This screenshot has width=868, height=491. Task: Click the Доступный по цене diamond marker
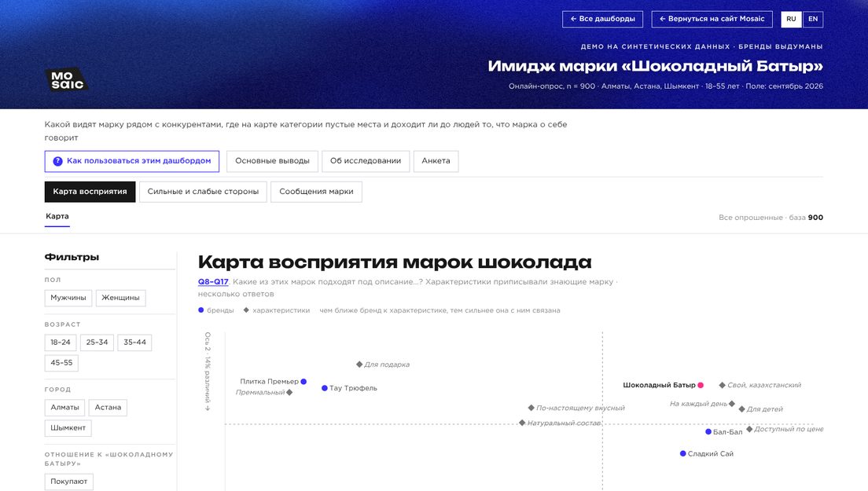(x=749, y=429)
